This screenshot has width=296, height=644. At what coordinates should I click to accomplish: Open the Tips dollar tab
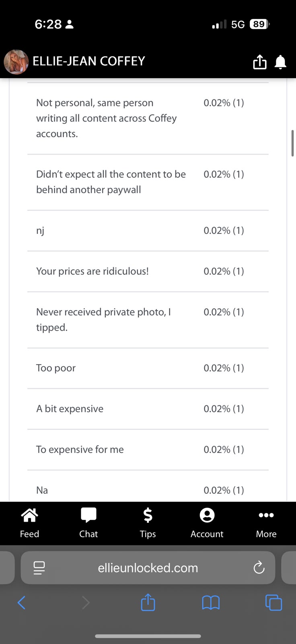[148, 523]
